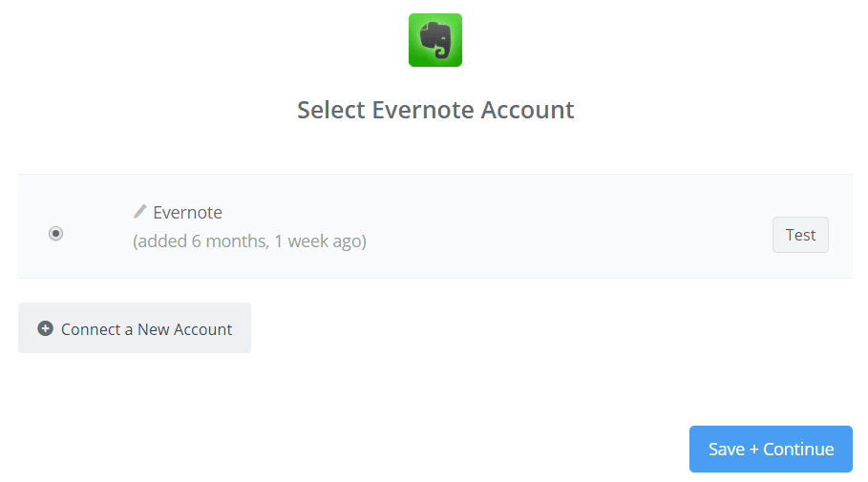
Task: Click the 'Connect a New Account' text label
Action: click(147, 329)
